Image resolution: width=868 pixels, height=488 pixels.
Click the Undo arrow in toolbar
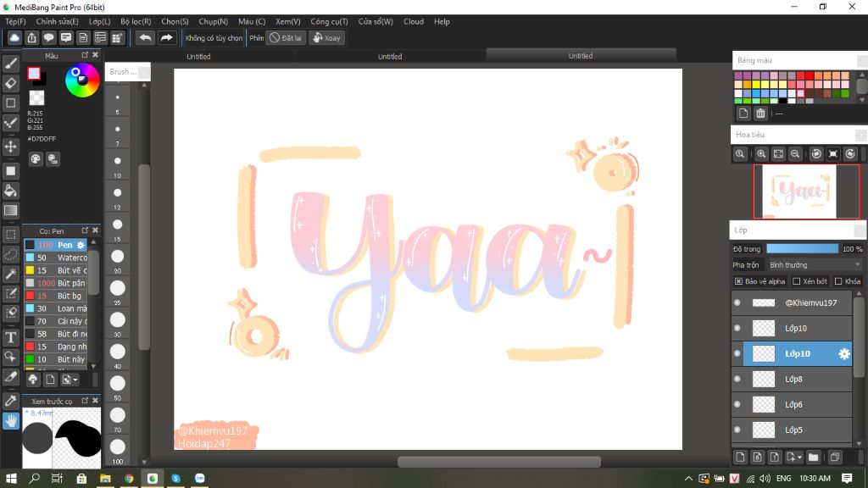pos(145,37)
